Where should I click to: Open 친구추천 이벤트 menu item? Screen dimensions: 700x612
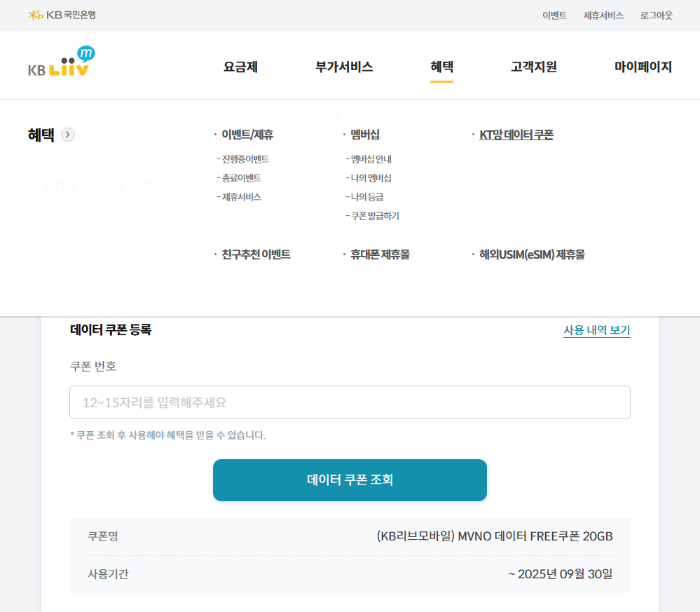[256, 254]
